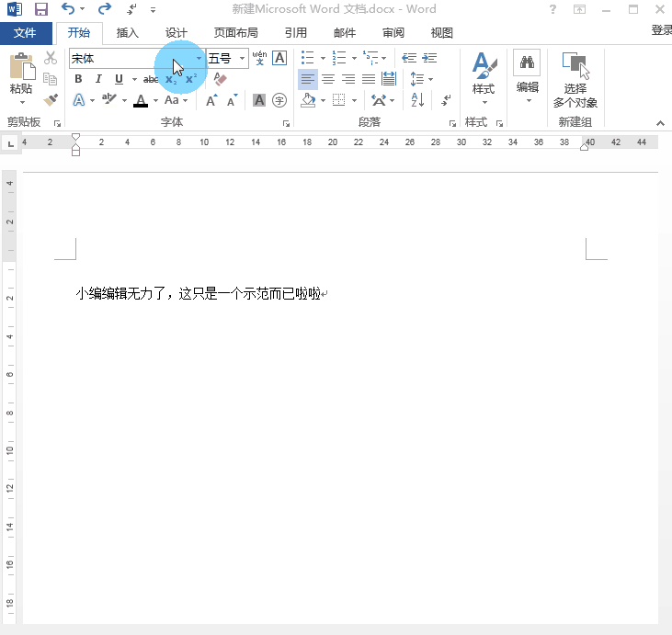The height and width of the screenshot is (635, 672).
Task: Click the Format Painter brush icon
Action: [51, 100]
